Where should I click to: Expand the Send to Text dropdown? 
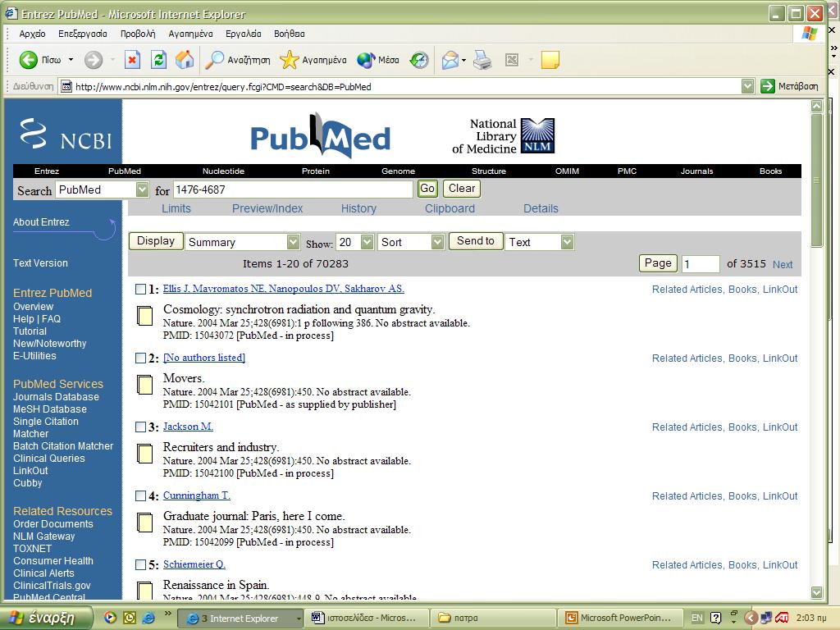tap(568, 242)
